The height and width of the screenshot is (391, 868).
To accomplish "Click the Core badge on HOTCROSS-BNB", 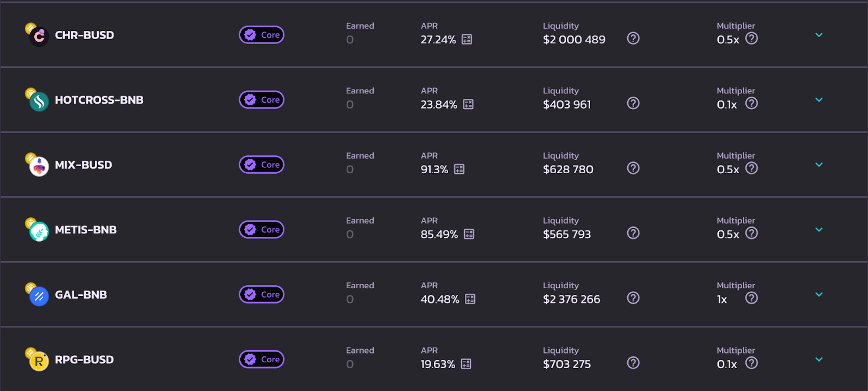I will pos(261,100).
